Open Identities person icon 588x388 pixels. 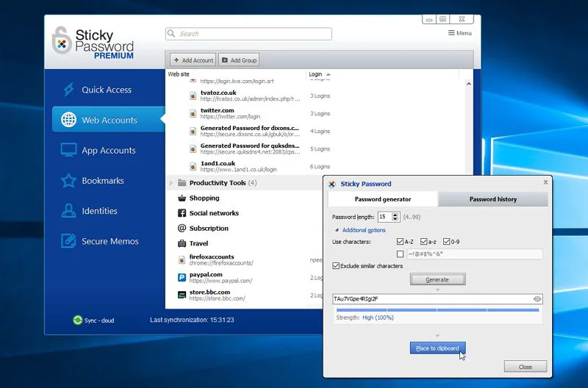(68, 211)
